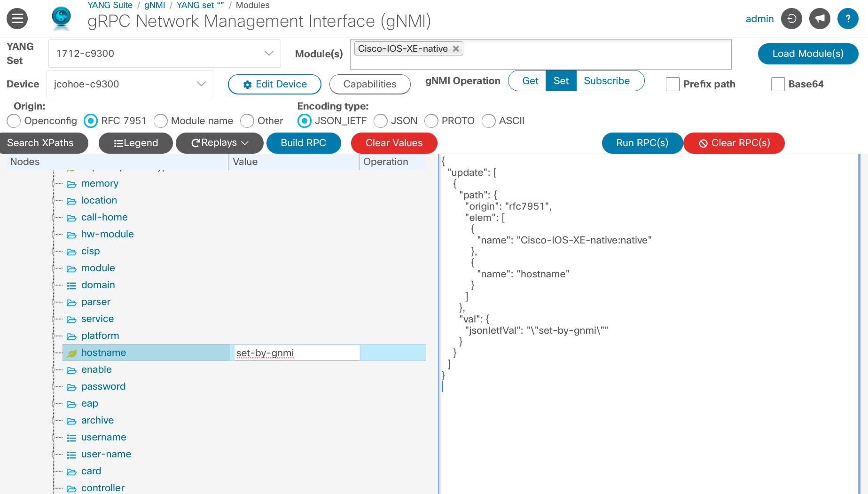Select ASCII encoding radio button

[489, 121]
